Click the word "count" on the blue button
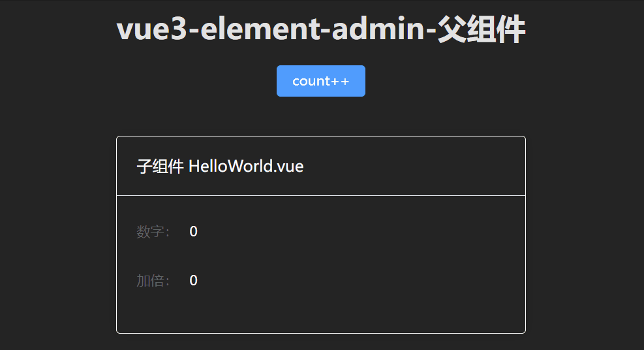 point(311,81)
